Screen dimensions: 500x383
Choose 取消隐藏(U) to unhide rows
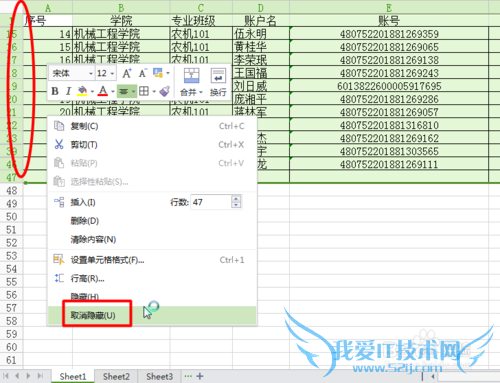[152, 315]
